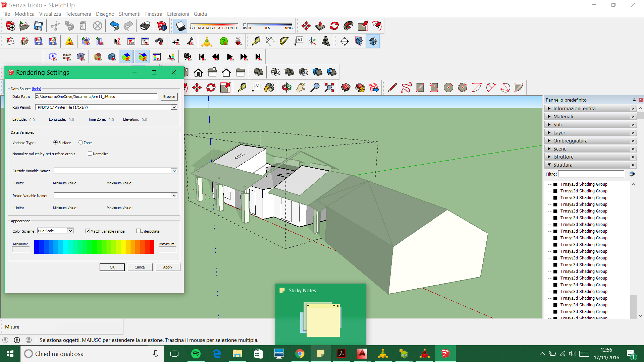This screenshot has width=644, height=362.
Task: Click Browse button for Data Path
Action: click(169, 96)
